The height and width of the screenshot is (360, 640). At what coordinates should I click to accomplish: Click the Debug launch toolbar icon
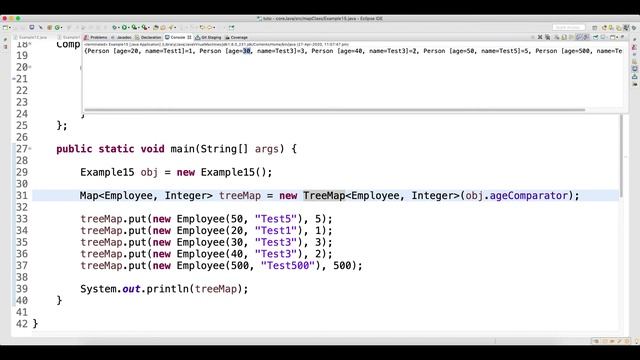pyautogui.click(x=115, y=27)
